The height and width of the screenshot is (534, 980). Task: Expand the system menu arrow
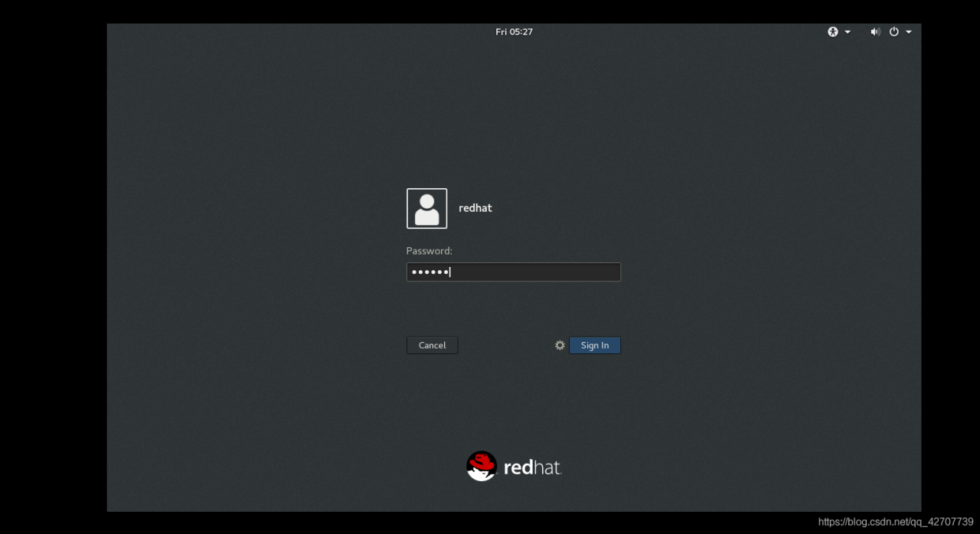coord(909,32)
